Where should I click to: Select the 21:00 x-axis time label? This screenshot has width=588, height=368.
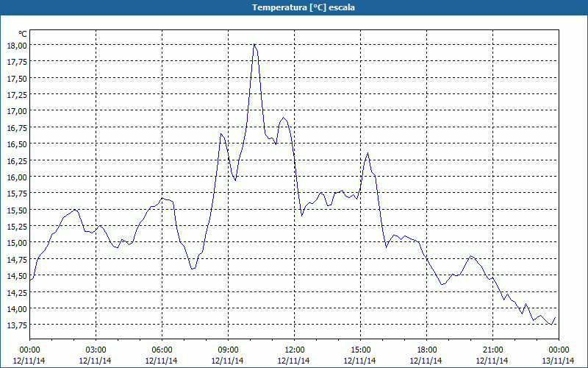492,350
